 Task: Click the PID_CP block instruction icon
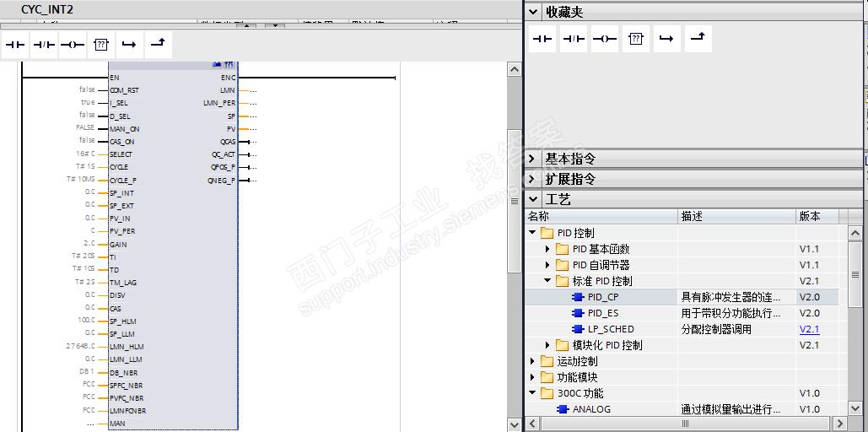tap(578, 297)
